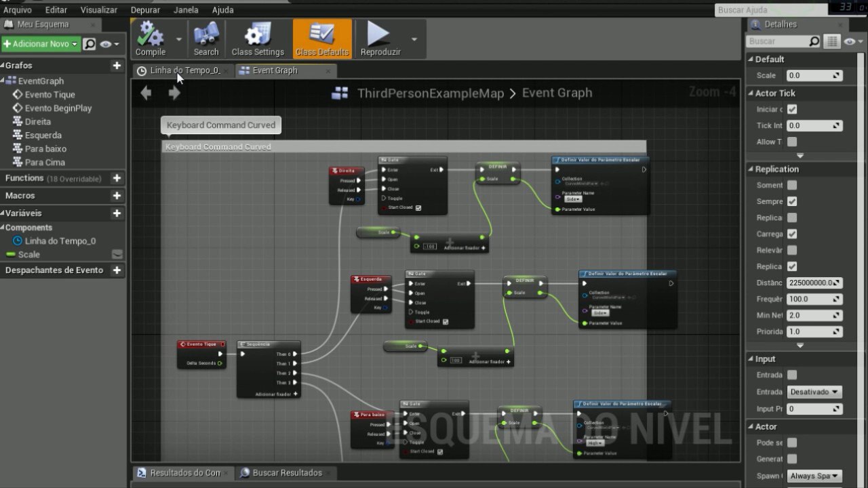Toggle the Generat checkbox under Actor
The width and height of the screenshot is (868, 488).
[x=792, y=459]
